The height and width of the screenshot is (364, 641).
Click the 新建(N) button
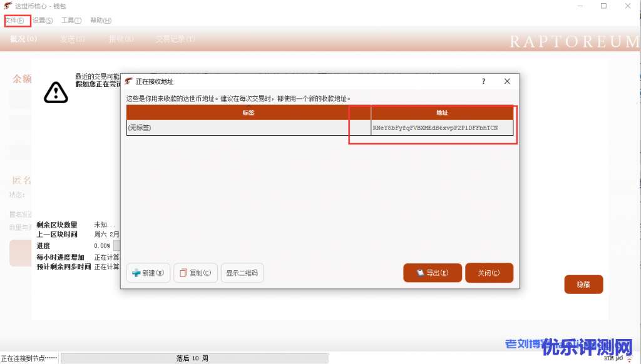(148, 273)
